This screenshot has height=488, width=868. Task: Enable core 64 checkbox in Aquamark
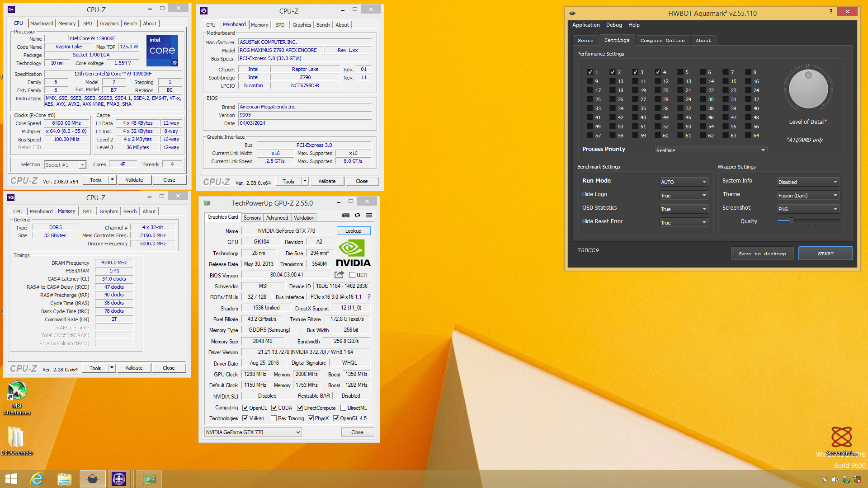click(748, 135)
